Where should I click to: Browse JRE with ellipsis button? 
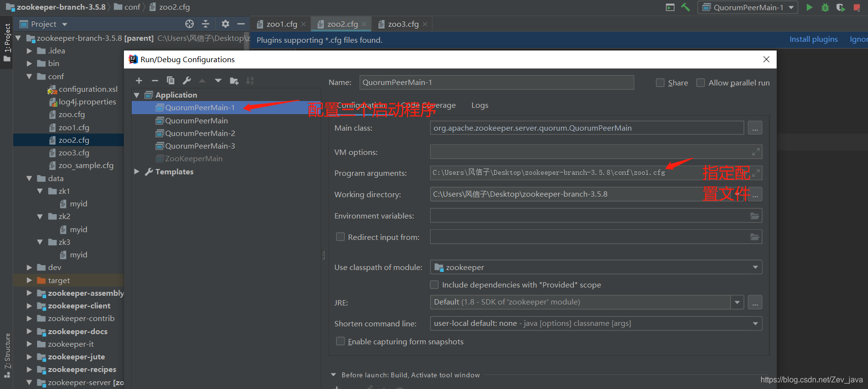point(755,303)
